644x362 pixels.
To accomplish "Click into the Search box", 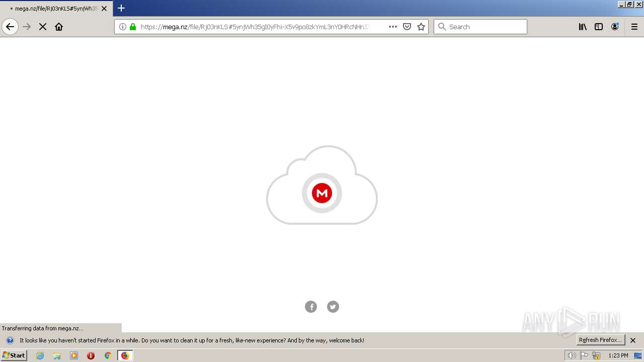I will tap(480, 27).
